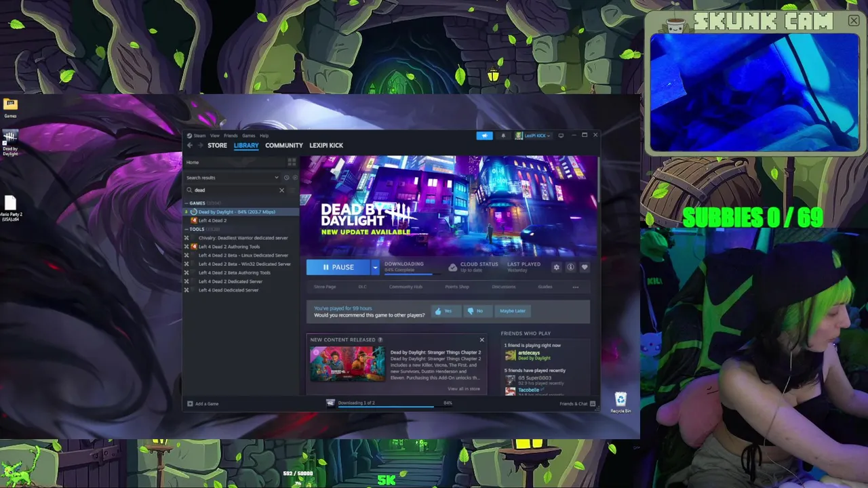Go back with the Steam back arrow
This screenshot has height=488, width=868.
click(190, 145)
